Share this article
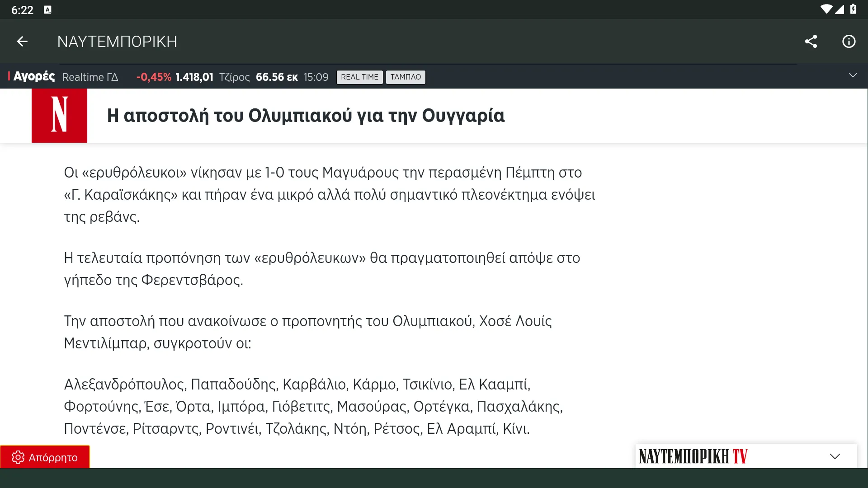The width and height of the screenshot is (868, 488). pos(811,42)
